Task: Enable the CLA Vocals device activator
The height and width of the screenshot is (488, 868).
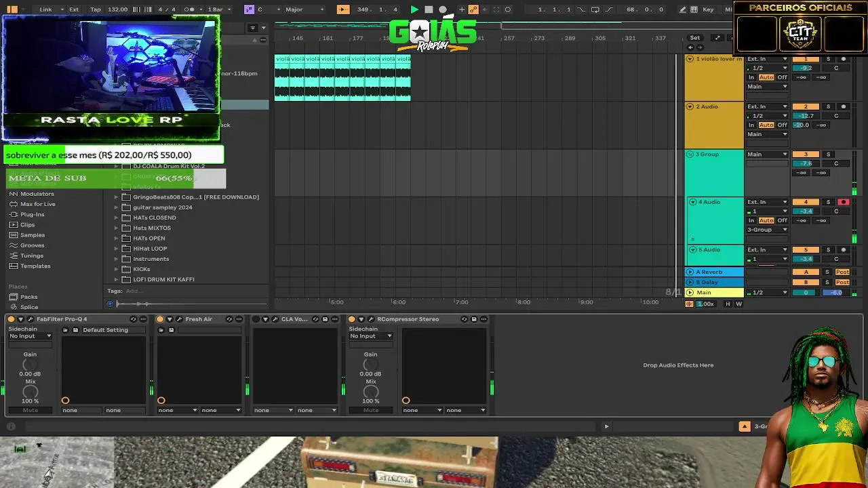Action: (256, 319)
